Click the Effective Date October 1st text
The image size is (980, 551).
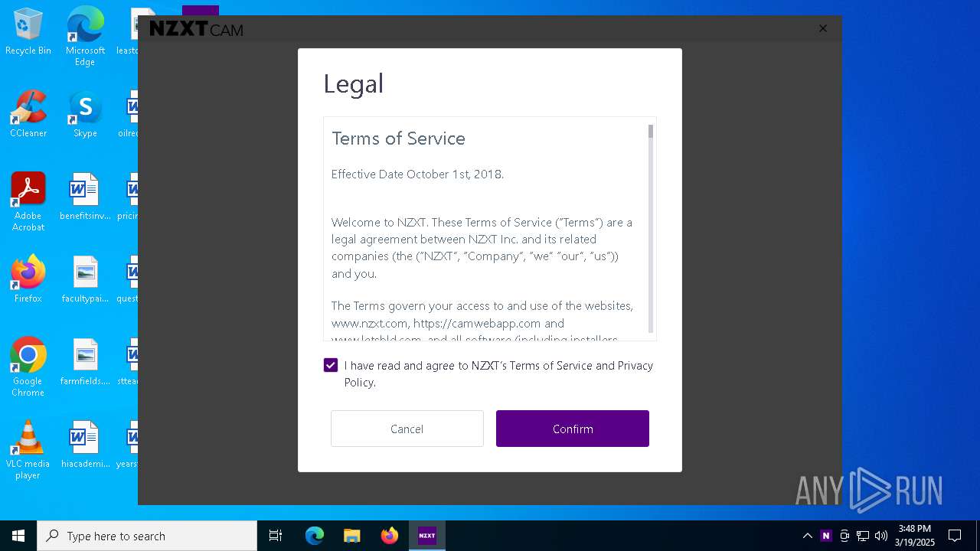click(x=417, y=174)
